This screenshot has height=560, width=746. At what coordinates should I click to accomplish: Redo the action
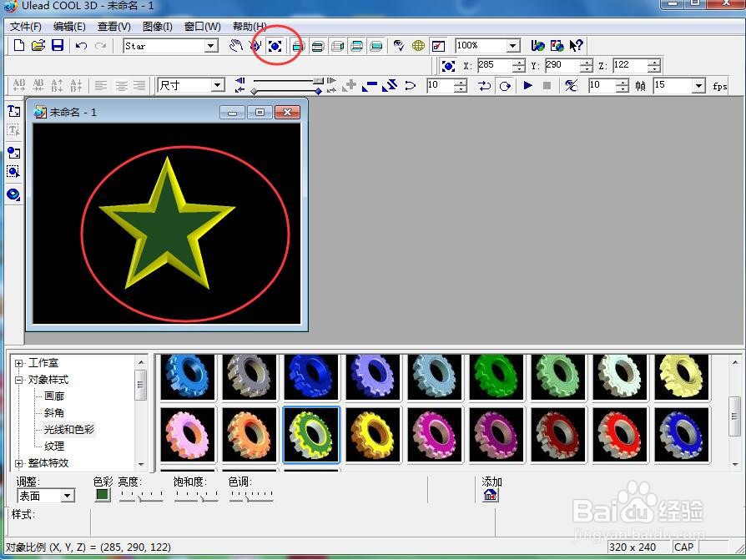point(100,46)
